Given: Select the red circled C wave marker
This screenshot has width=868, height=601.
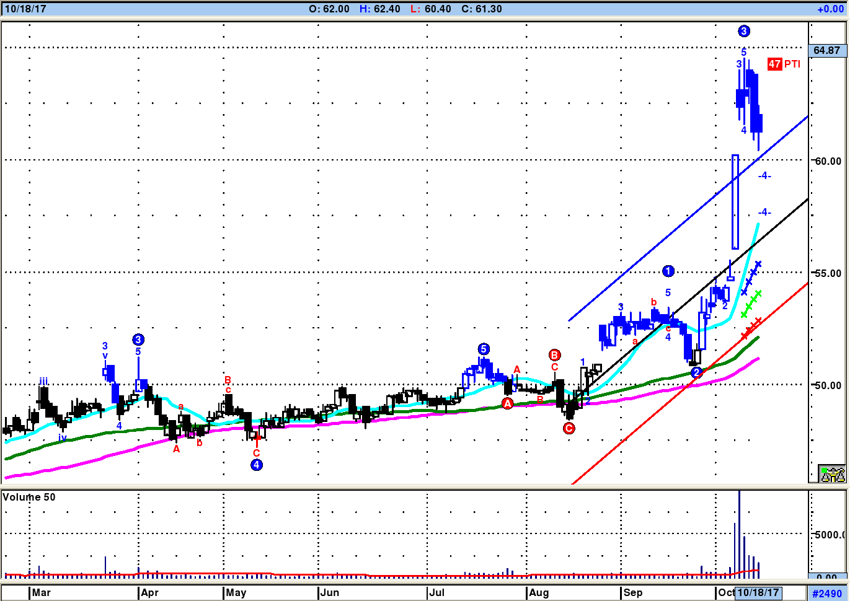Looking at the screenshot, I should click(569, 428).
